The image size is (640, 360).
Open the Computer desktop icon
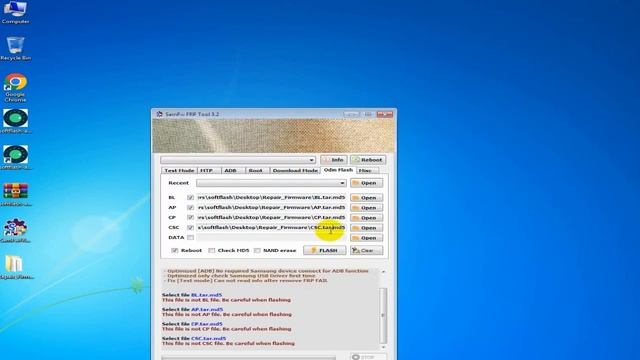click(16, 12)
